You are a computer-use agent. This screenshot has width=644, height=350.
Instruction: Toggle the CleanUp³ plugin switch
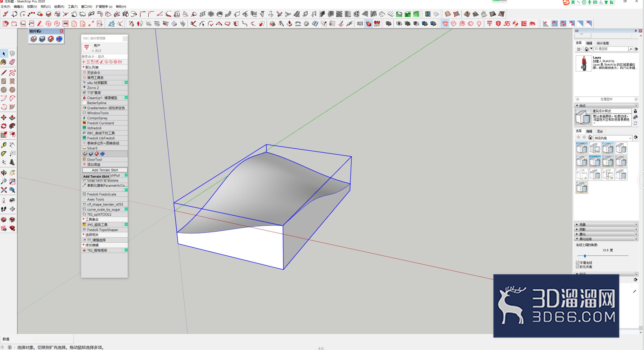pos(125,98)
